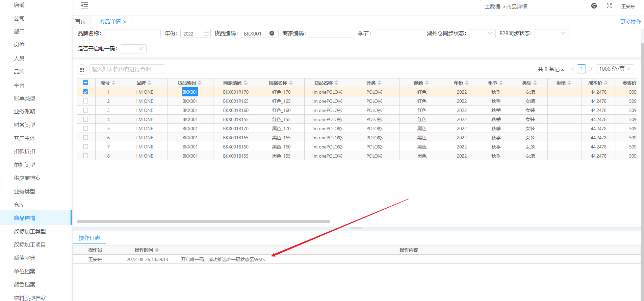
Task: Clear the 货品编码 field with the X icon
Action: coord(272,33)
